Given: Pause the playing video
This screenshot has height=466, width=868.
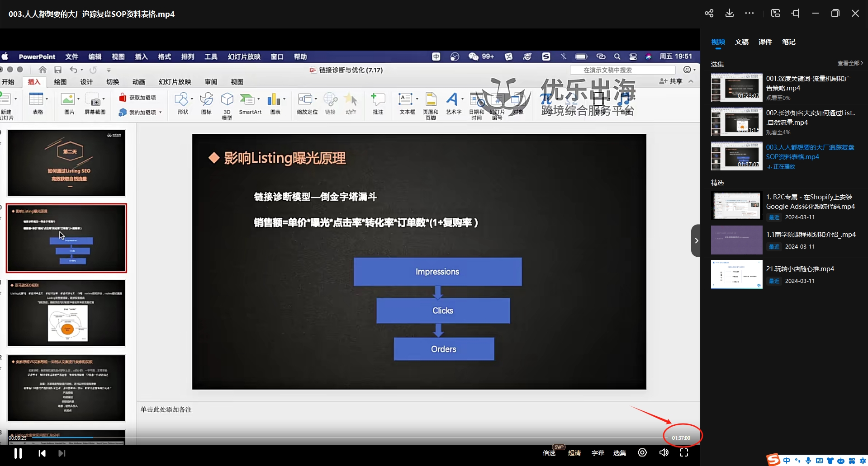Looking at the screenshot, I should coord(18,453).
